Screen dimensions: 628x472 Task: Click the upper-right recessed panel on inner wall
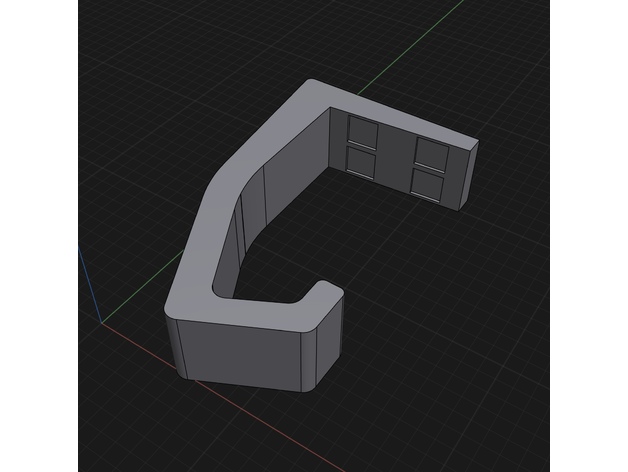(431, 151)
